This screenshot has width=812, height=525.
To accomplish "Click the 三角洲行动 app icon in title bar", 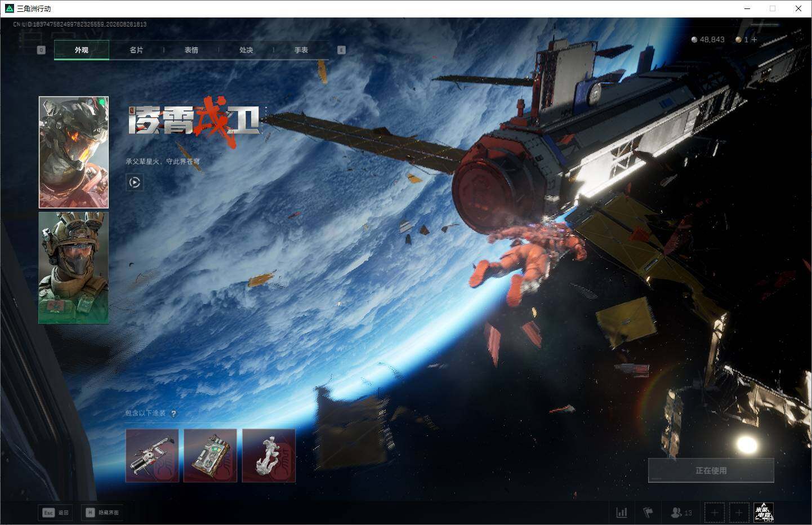I will pos(9,8).
